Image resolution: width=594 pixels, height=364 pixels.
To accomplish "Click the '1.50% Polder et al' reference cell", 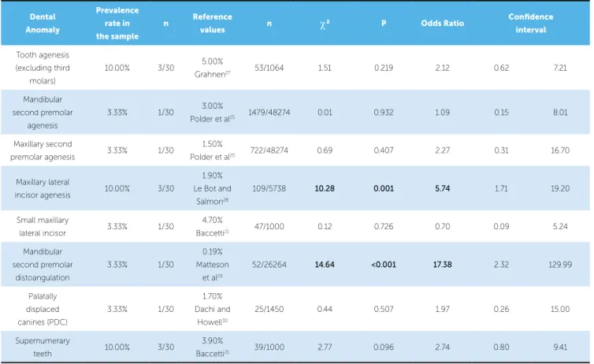I will point(212,150).
